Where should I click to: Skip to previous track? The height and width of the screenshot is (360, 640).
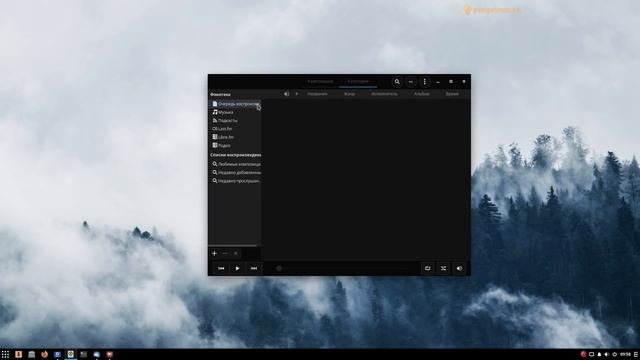221,268
